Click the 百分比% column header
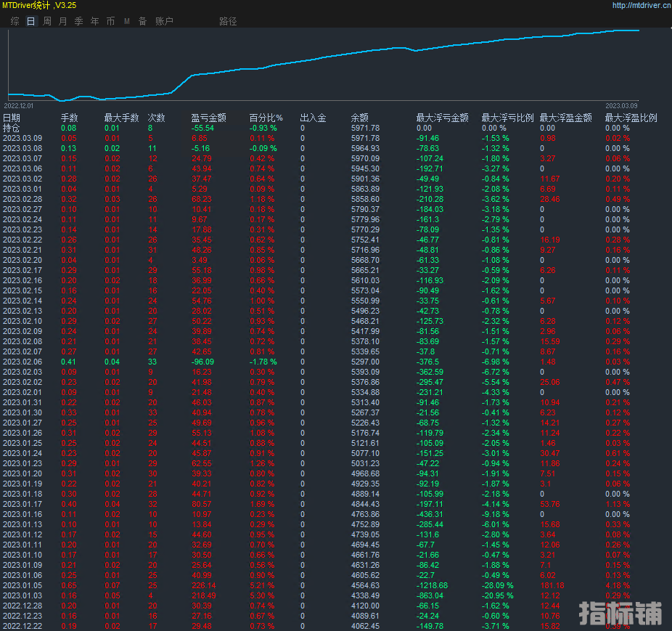Viewport: 672px width, 631px height. (266, 118)
